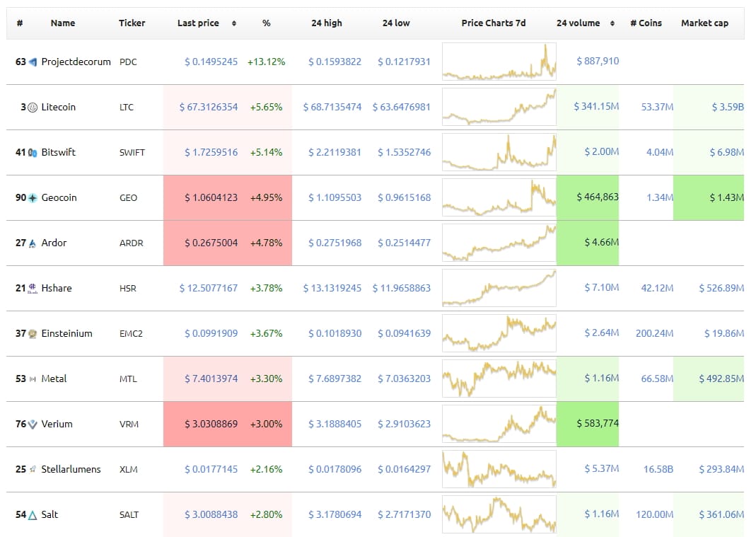Screen dimensions: 756x537
Task: Click the Einsteinium coin logo icon
Action: point(33,334)
